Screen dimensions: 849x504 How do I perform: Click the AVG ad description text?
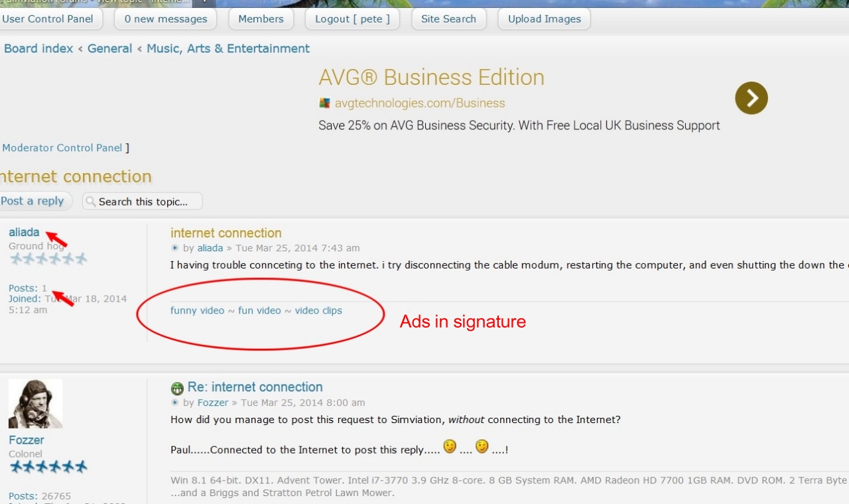coord(519,125)
